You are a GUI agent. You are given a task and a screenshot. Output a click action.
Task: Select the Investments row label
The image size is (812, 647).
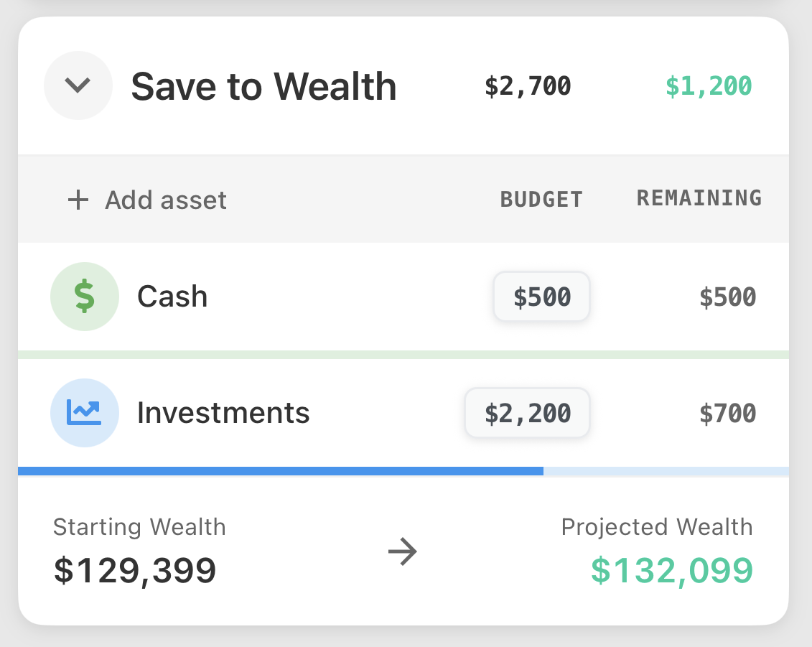(223, 413)
